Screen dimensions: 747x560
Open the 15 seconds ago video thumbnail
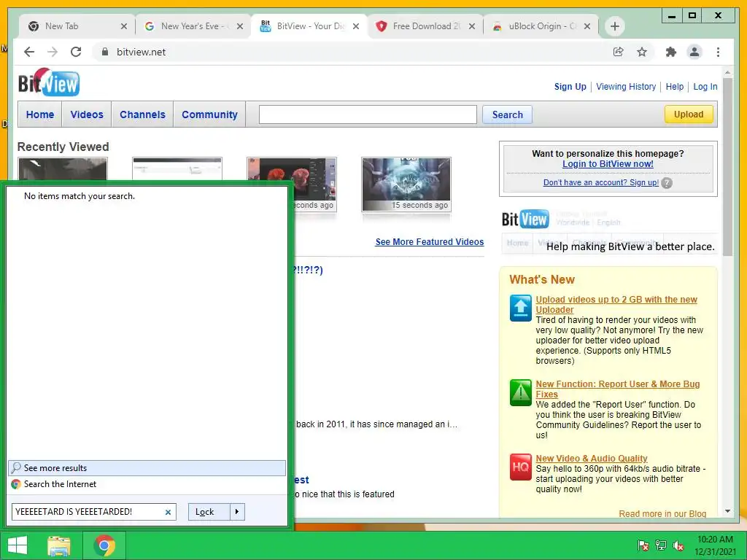[x=406, y=184]
